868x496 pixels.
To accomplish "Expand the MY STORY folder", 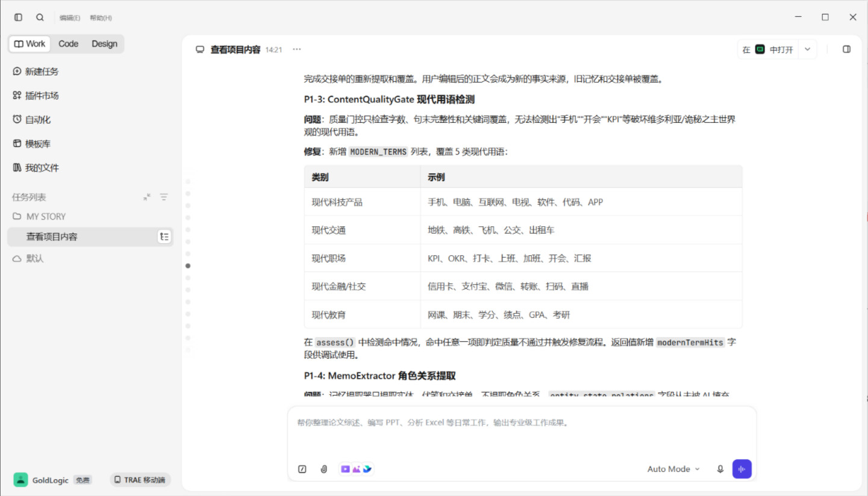I will click(x=39, y=217).
